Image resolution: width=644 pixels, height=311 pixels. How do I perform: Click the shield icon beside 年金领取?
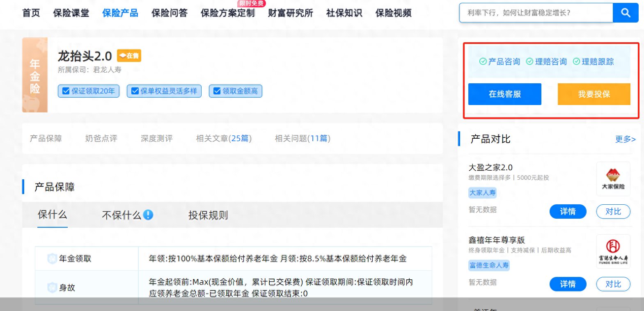pos(52,258)
